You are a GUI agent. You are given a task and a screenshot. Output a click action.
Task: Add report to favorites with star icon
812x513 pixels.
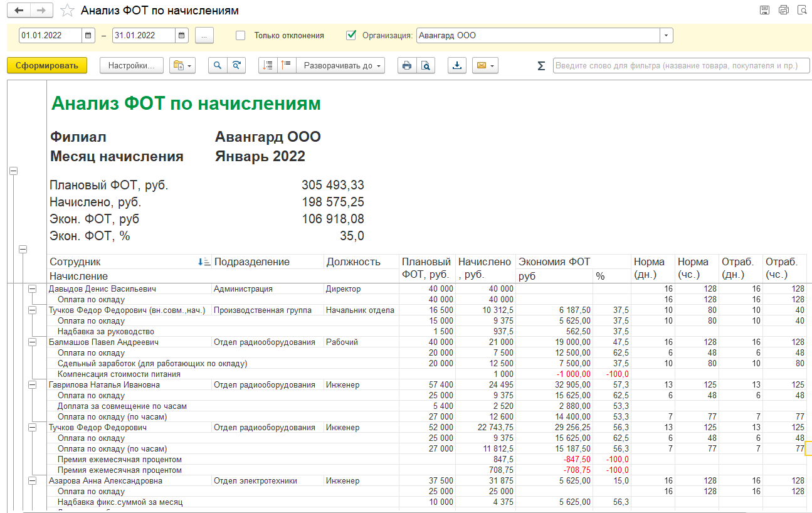coord(67,11)
